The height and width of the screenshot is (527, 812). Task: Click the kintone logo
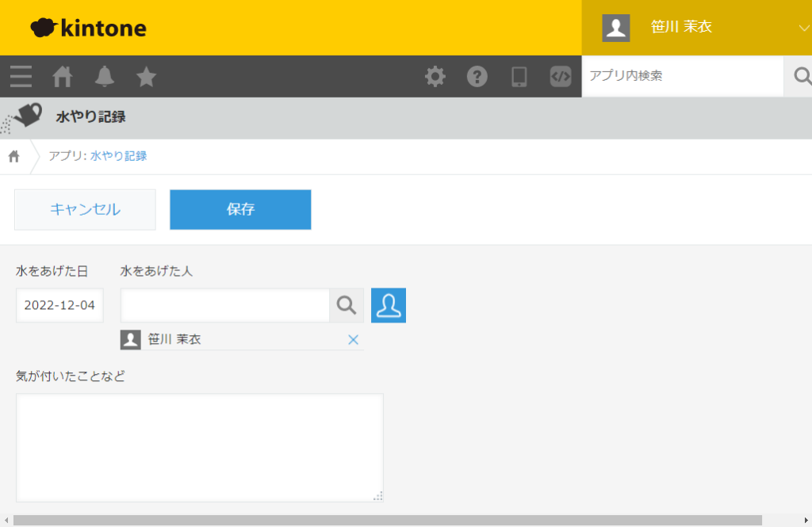pyautogui.click(x=88, y=28)
